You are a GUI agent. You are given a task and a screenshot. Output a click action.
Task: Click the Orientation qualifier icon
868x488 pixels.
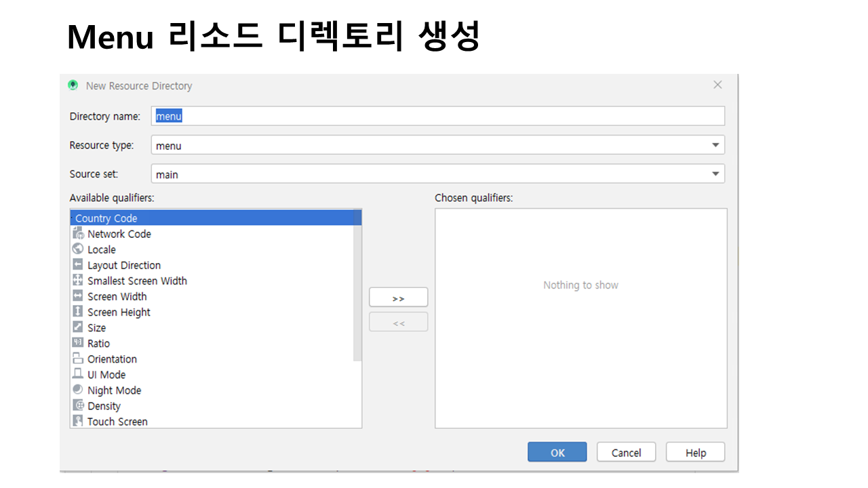[78, 359]
